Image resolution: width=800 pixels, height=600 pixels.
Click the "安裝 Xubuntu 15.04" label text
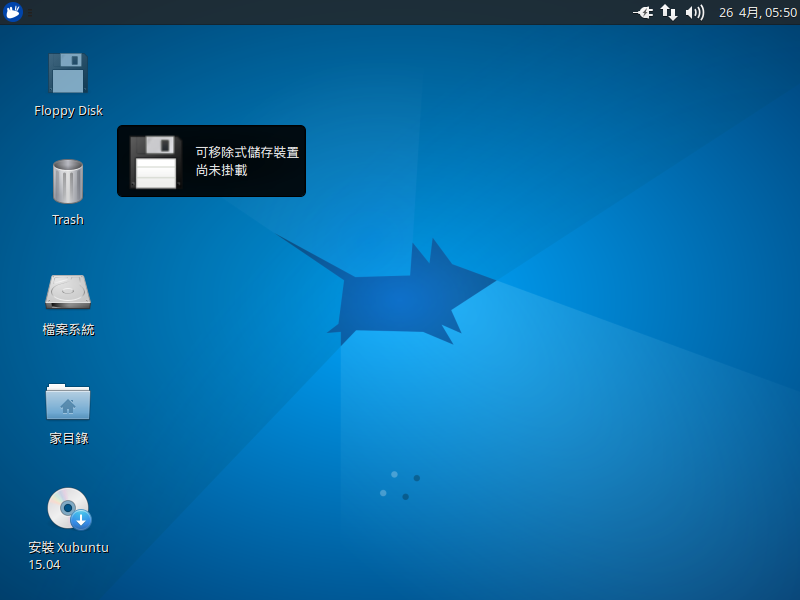[x=68, y=556]
